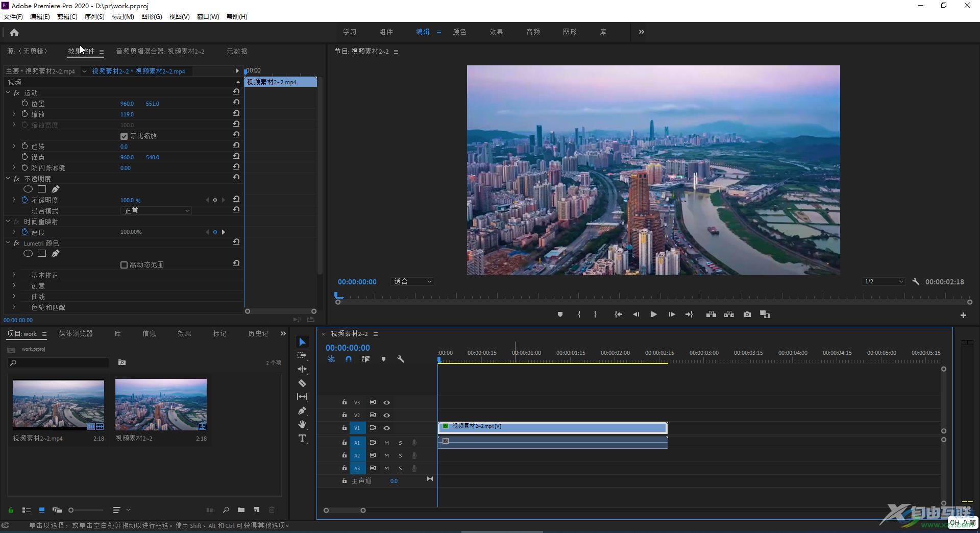980x533 pixels.
Task: Click the Extract button
Action: (x=729, y=314)
